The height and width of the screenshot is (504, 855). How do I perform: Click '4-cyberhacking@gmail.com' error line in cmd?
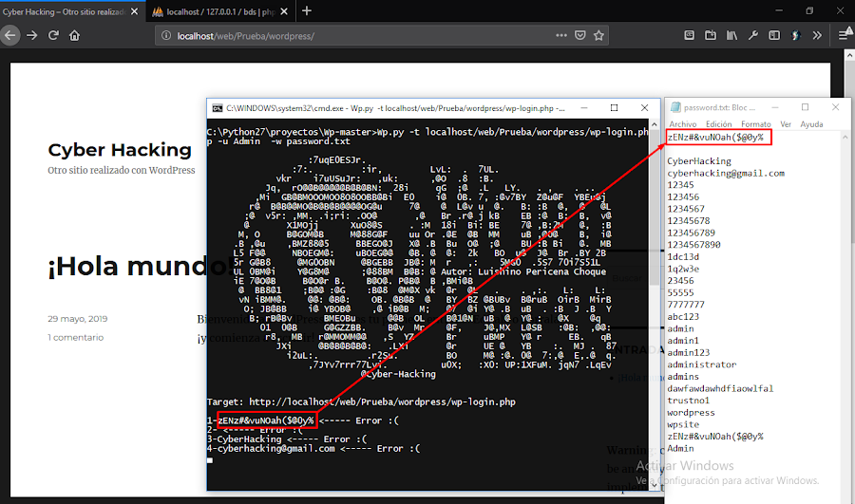pos(313,449)
